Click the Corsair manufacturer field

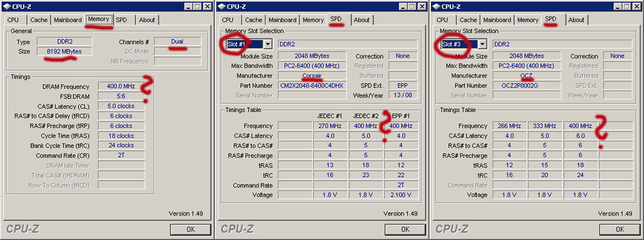[312, 76]
